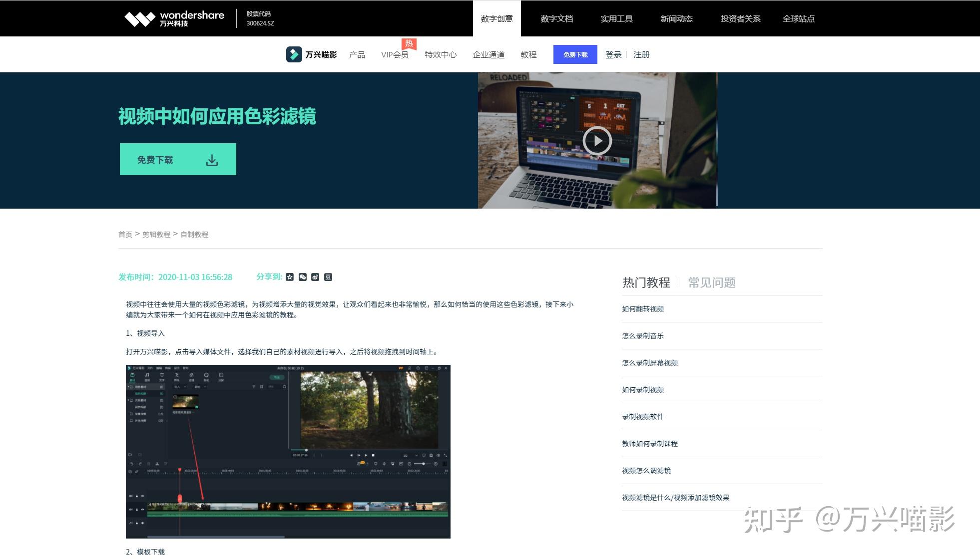Screen dimensions: 980x560
Task: Click the 注册 link
Action: pyautogui.click(x=641, y=54)
